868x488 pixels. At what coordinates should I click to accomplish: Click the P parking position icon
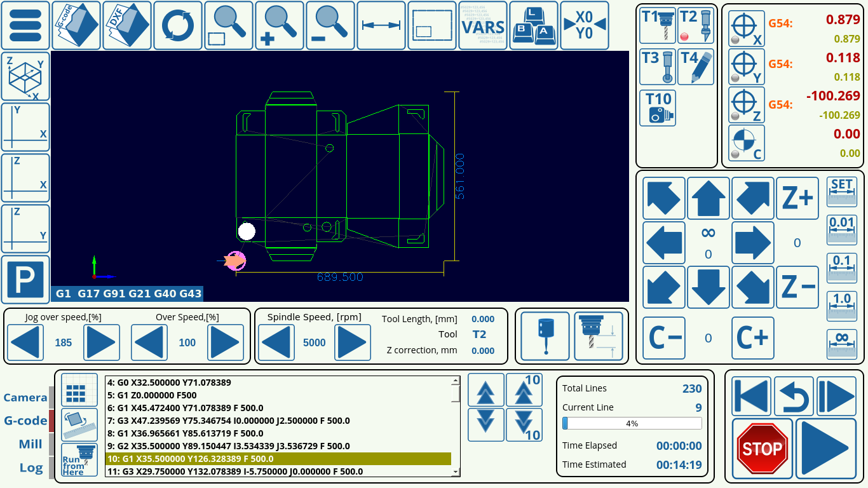pos(25,280)
